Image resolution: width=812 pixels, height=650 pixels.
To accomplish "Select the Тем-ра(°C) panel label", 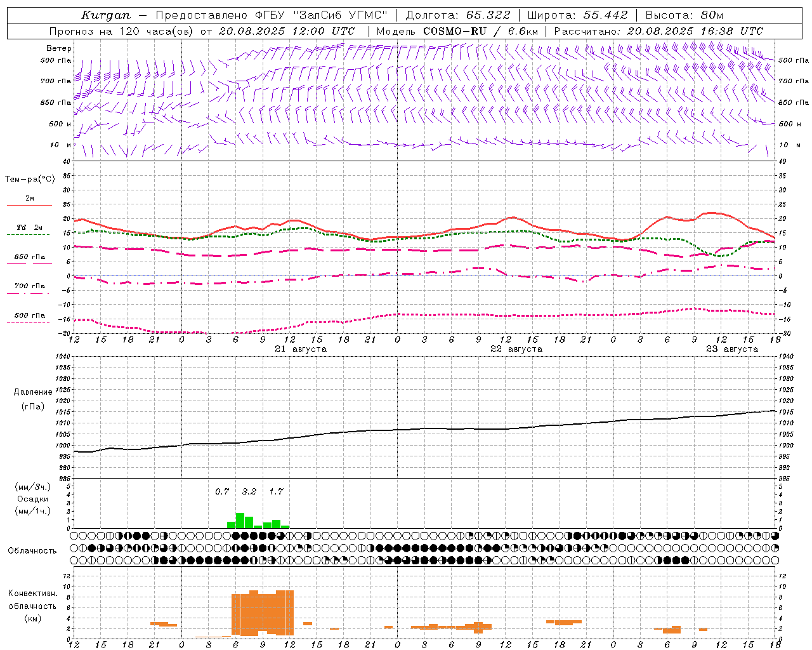I will 30,180.
